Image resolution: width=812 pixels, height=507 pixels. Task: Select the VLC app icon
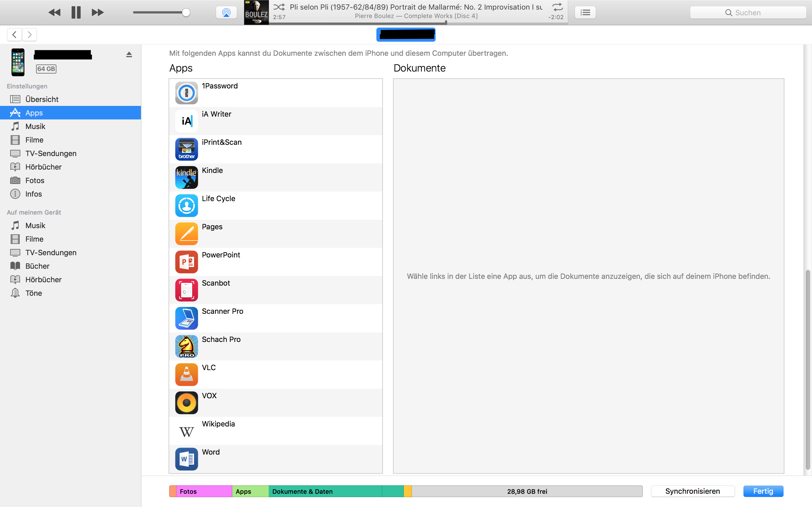click(x=186, y=374)
